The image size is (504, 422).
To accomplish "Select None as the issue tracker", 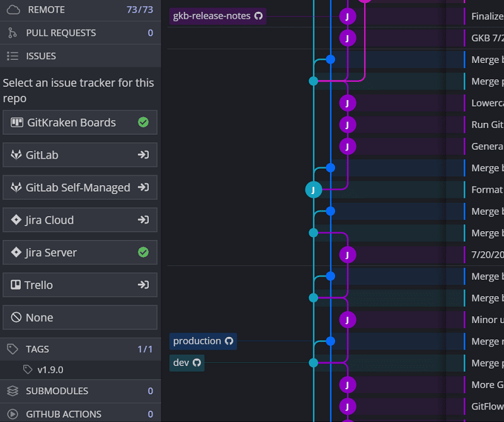I will point(80,317).
